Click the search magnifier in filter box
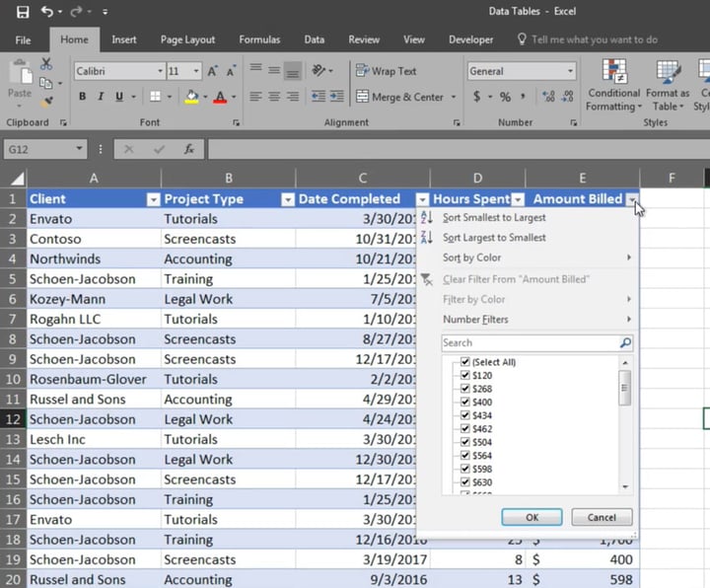The height and width of the screenshot is (588, 710). [625, 343]
